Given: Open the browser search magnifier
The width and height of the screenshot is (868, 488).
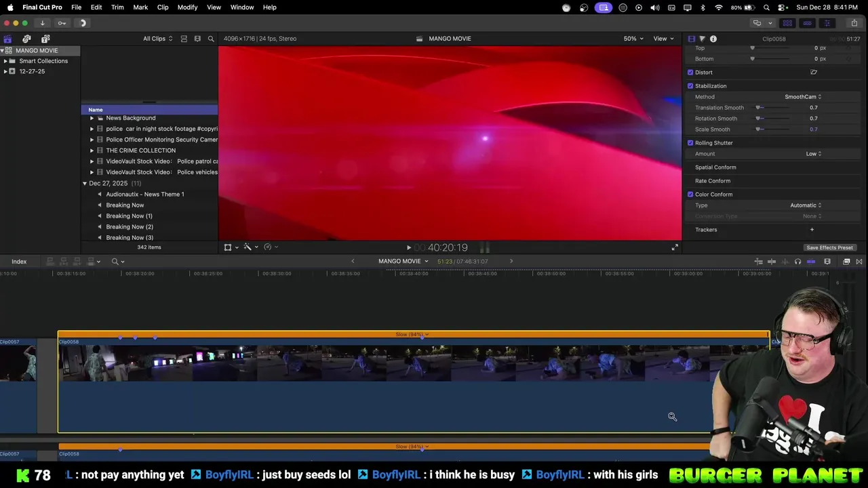Looking at the screenshot, I should (x=211, y=39).
